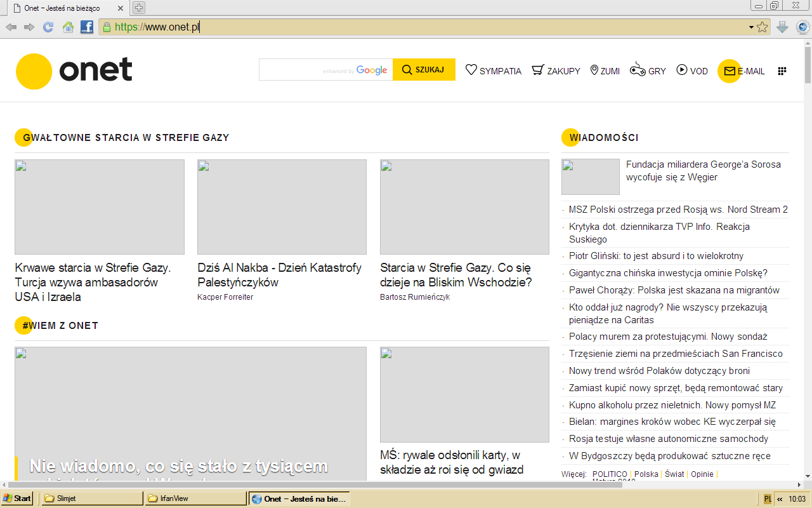Click the shopping cart icon beside Zakupy
Screen dimensions: 812x508
click(x=538, y=70)
